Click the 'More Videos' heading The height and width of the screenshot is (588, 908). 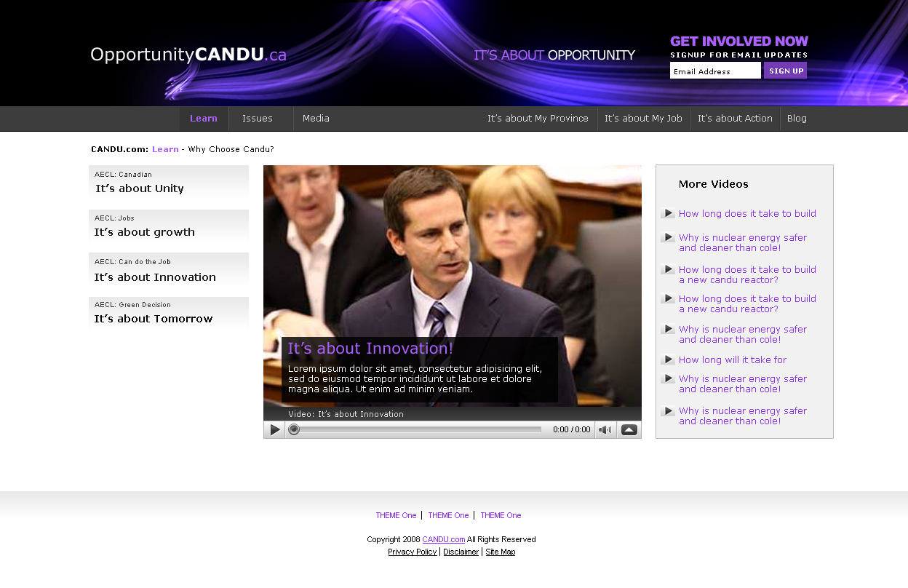[714, 184]
